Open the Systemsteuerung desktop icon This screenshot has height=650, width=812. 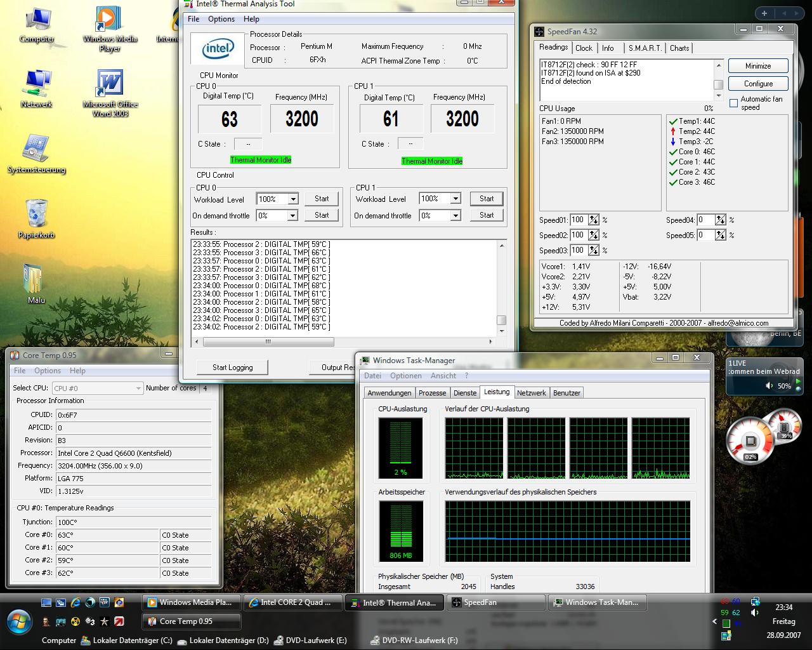pyautogui.click(x=36, y=154)
